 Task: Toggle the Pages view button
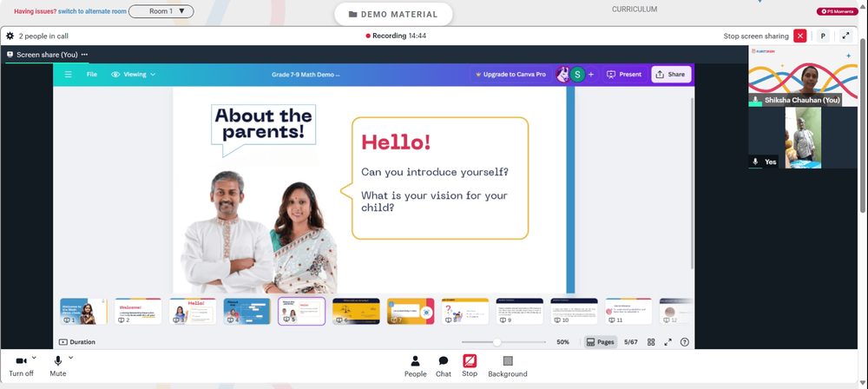[x=600, y=342]
